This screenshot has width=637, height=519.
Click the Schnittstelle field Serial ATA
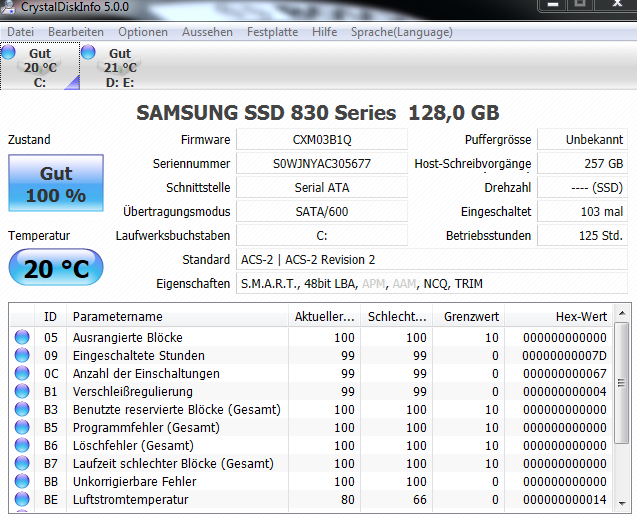(322, 187)
